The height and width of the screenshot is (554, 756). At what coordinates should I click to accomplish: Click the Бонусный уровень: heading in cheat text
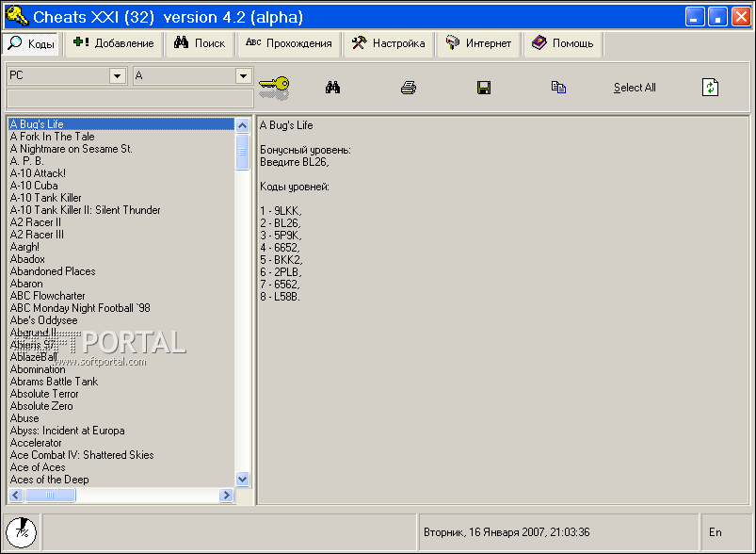coord(305,150)
